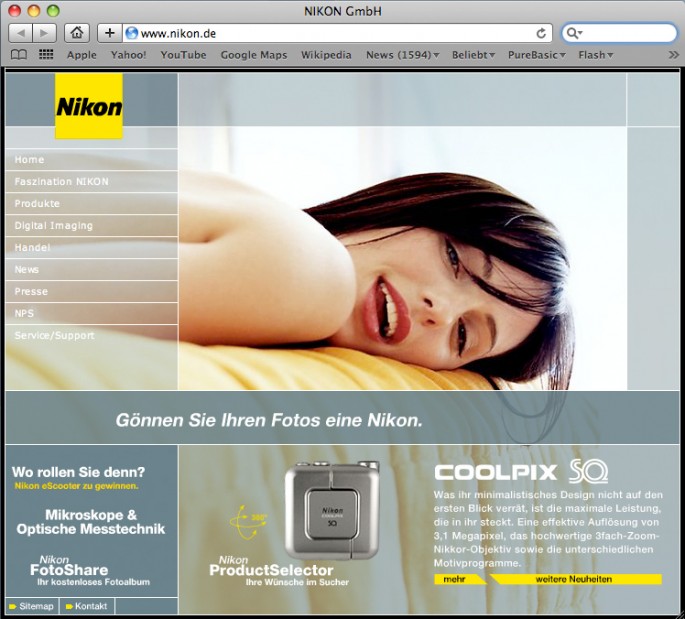Select Home in the Nikon navigation
The height and width of the screenshot is (619, 685).
(92, 159)
